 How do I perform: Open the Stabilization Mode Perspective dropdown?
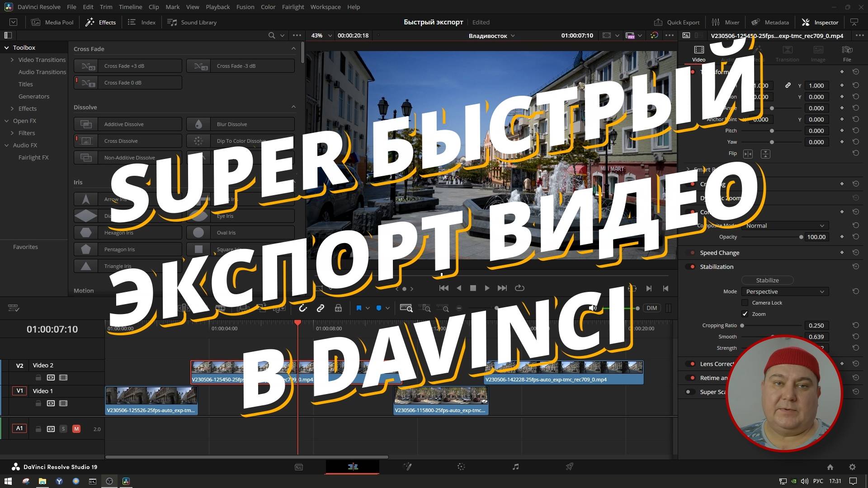point(785,291)
